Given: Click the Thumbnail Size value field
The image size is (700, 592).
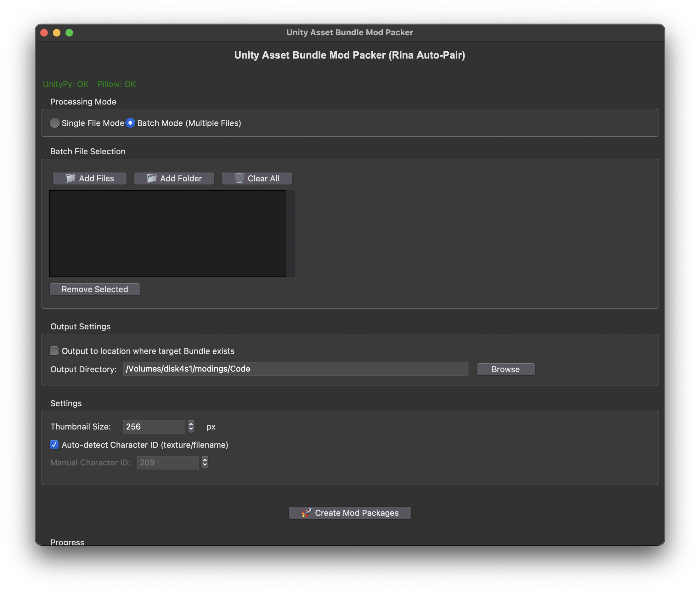Looking at the screenshot, I should point(154,427).
